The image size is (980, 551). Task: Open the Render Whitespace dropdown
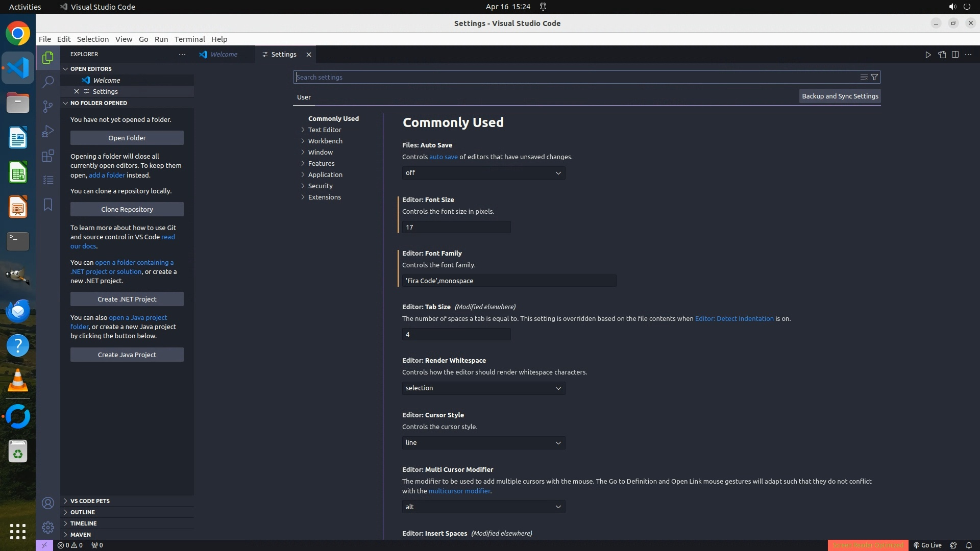pos(483,388)
